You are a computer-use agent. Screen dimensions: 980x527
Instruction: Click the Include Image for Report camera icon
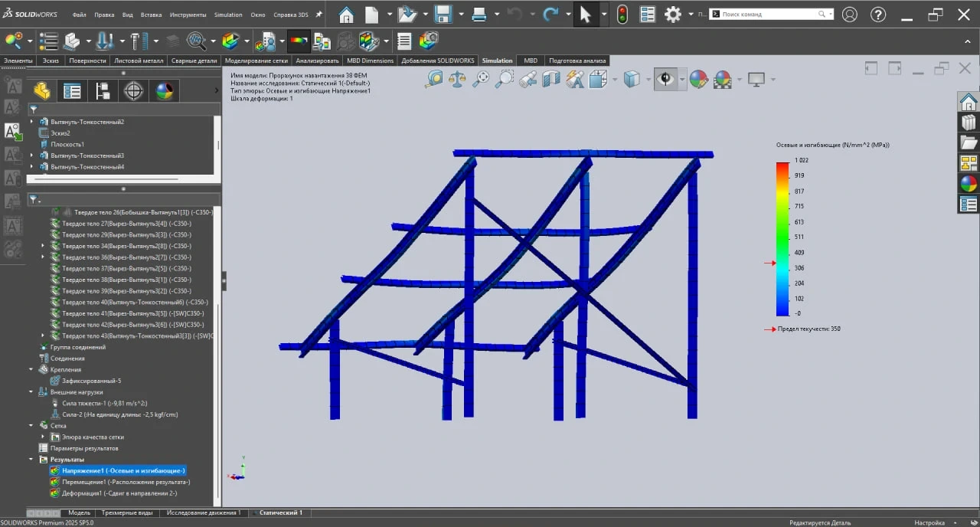click(429, 41)
